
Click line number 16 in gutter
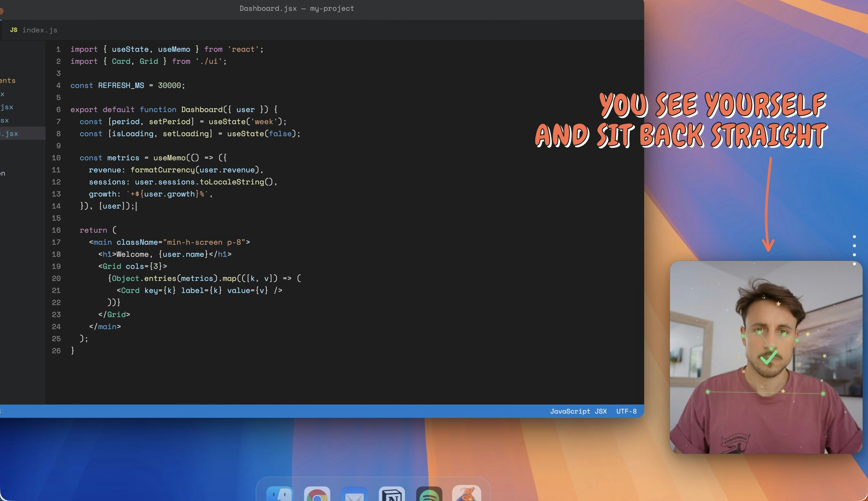click(56, 230)
